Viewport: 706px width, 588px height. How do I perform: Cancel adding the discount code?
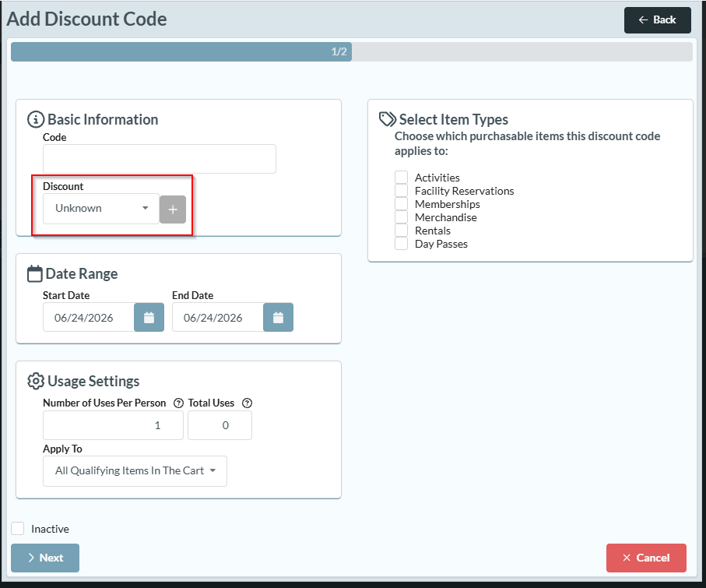coord(646,558)
